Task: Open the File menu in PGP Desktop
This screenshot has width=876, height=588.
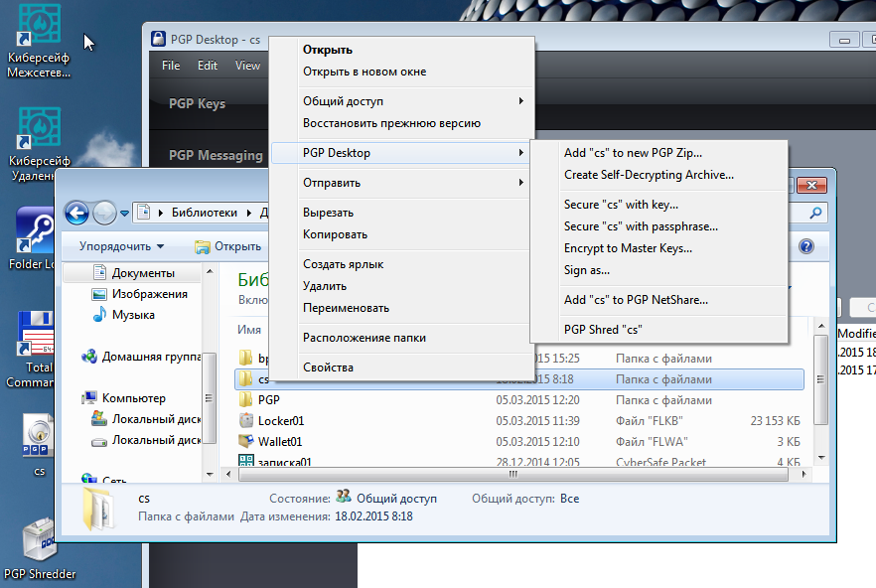Action: [x=171, y=66]
